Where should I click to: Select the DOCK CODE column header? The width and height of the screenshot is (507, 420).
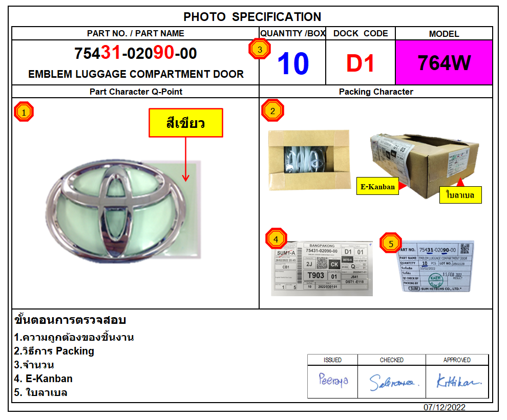[361, 33]
